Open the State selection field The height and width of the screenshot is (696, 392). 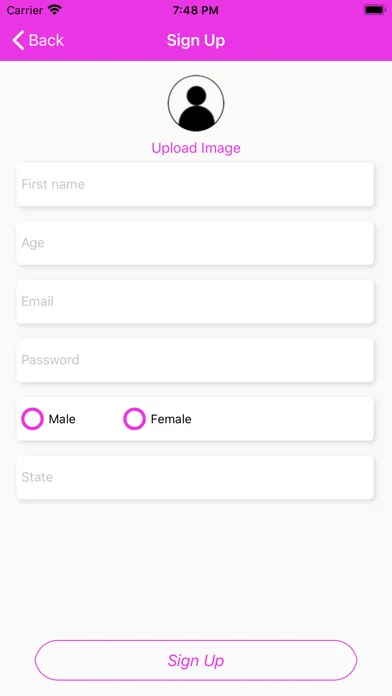[x=195, y=477]
